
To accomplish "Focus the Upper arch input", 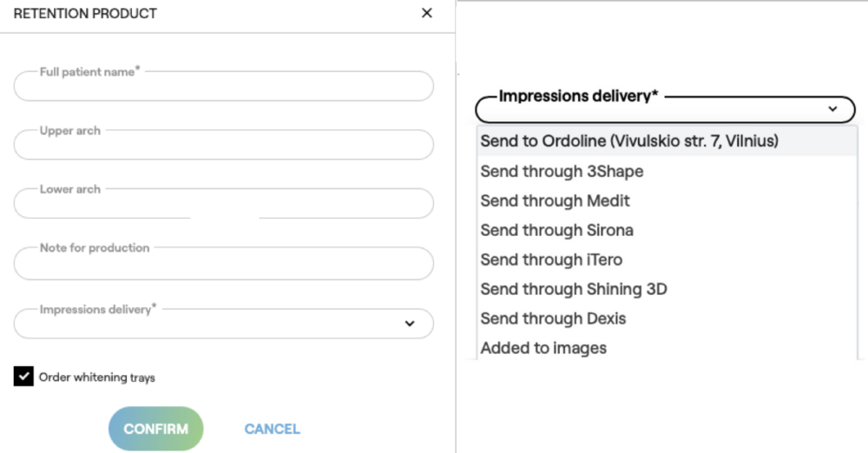I will pos(223,145).
